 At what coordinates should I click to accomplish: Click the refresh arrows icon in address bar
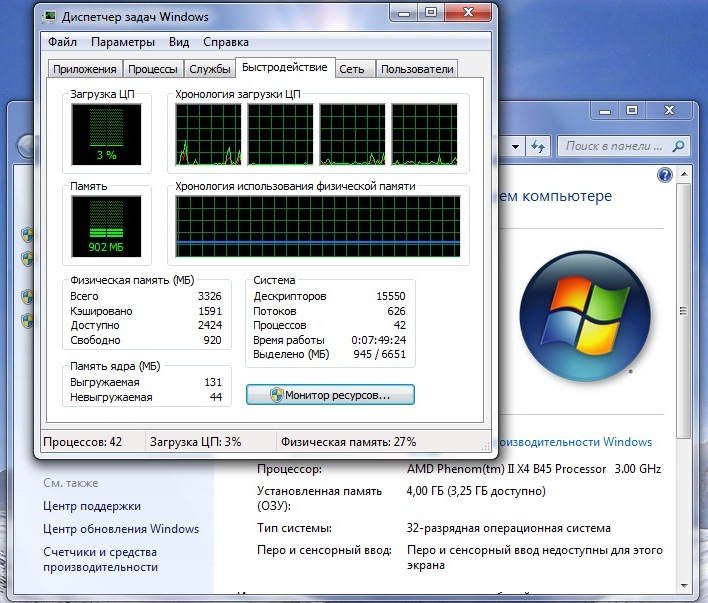[x=537, y=146]
